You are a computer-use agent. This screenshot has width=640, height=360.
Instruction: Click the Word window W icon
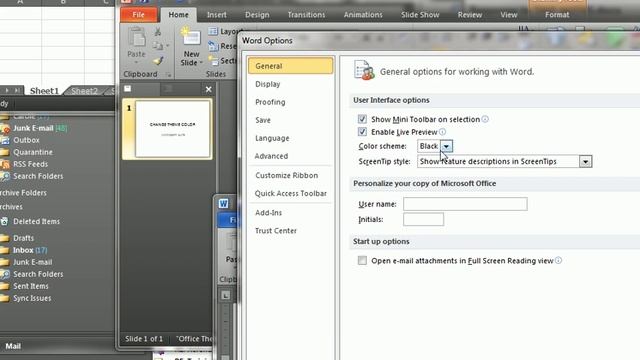(223, 204)
